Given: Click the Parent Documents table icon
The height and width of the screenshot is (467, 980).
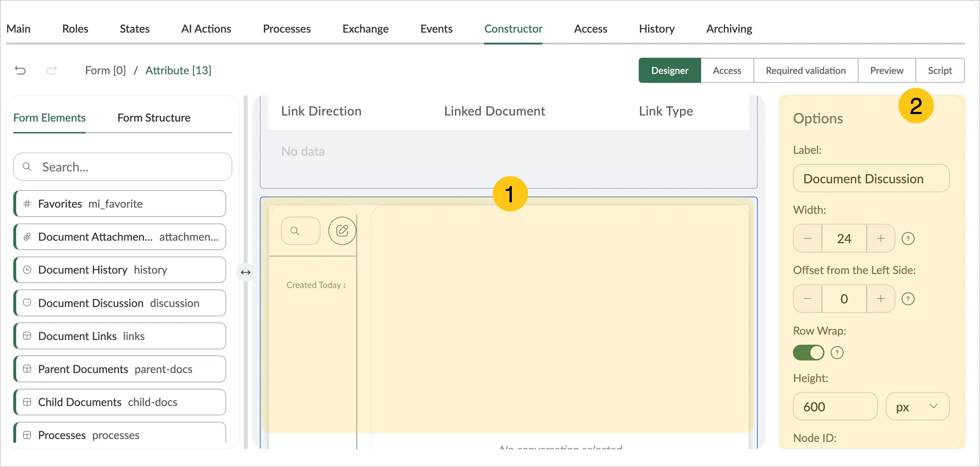Looking at the screenshot, I should click(27, 369).
